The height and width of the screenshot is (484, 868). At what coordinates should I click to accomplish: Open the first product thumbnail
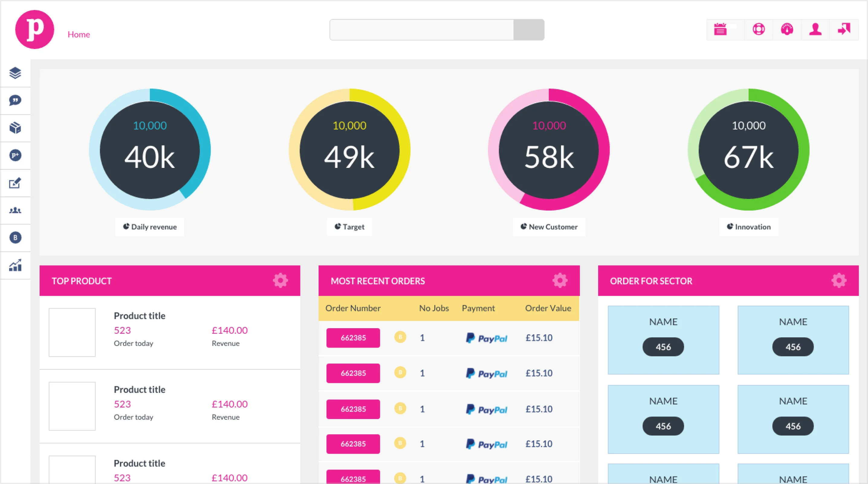[x=72, y=332]
